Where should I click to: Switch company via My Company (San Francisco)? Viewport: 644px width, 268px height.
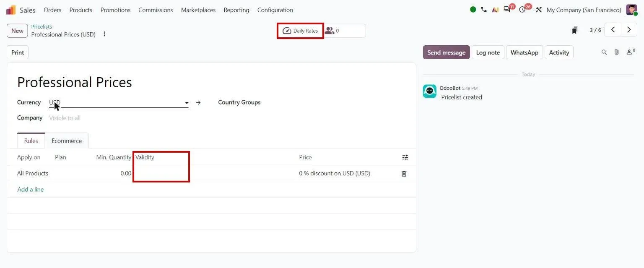pyautogui.click(x=584, y=10)
